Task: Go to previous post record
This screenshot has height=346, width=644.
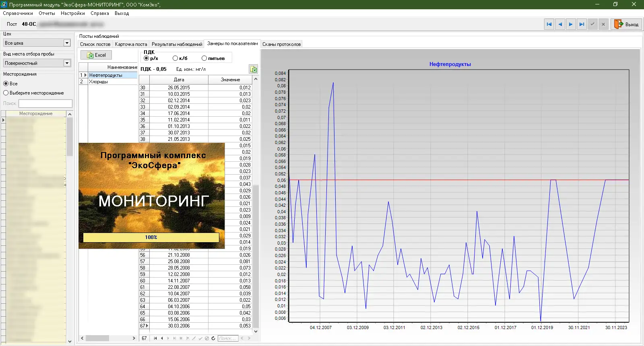Action: click(x=560, y=24)
